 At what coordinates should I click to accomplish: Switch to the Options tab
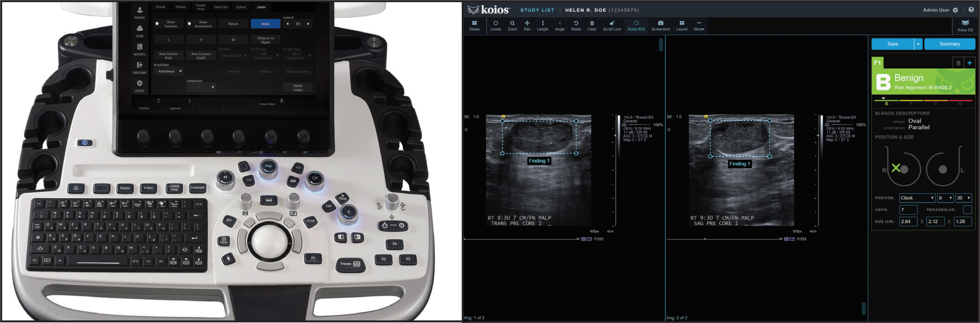(241, 7)
